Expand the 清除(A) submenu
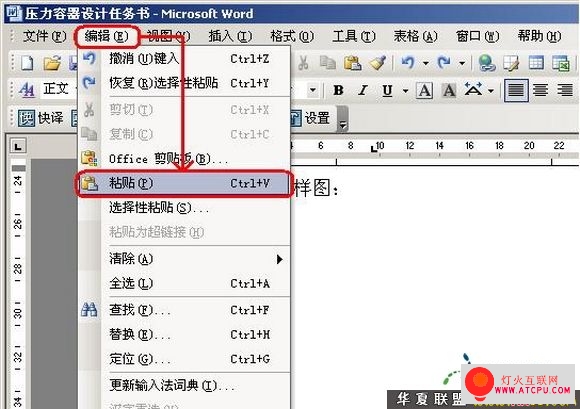 click(x=184, y=259)
